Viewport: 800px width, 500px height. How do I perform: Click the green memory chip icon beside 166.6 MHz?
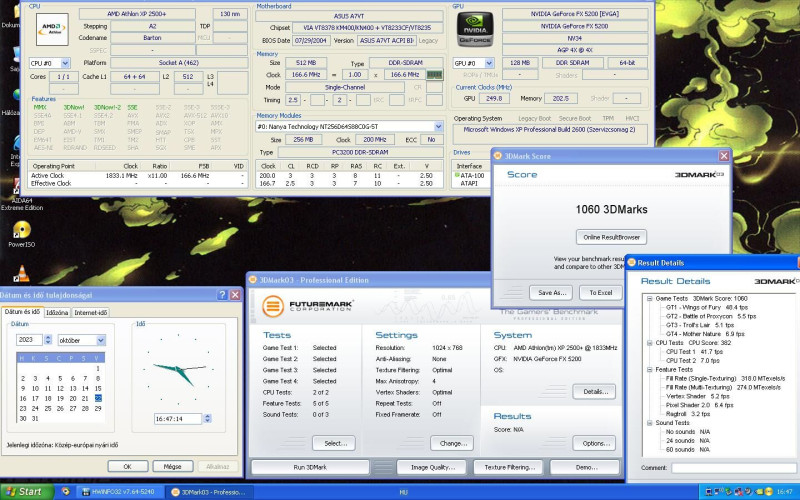point(434,74)
